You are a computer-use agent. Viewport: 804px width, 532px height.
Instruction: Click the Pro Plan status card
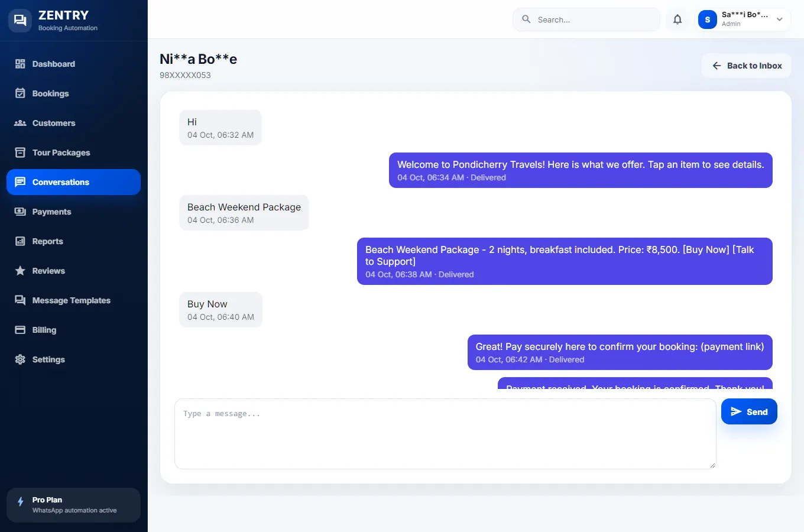73,505
